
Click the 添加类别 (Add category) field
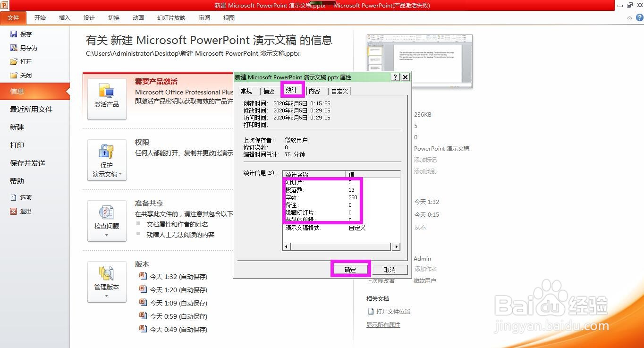(425, 171)
